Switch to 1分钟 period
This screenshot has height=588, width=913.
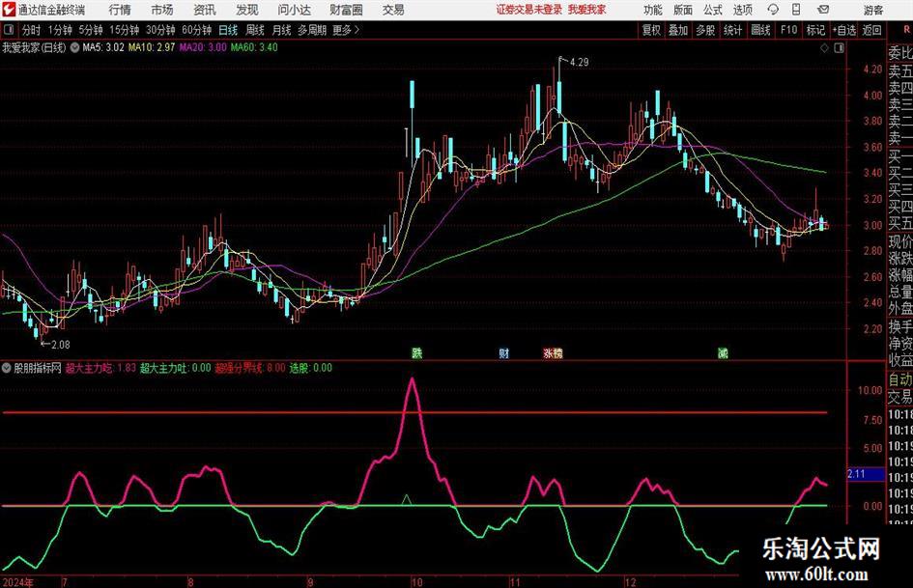[x=60, y=30]
